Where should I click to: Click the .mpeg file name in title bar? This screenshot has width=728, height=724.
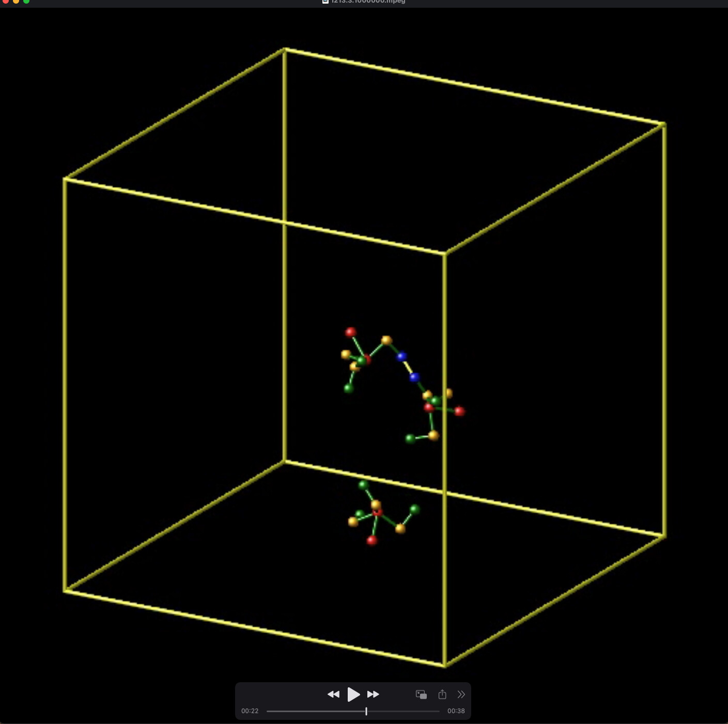click(368, 2)
